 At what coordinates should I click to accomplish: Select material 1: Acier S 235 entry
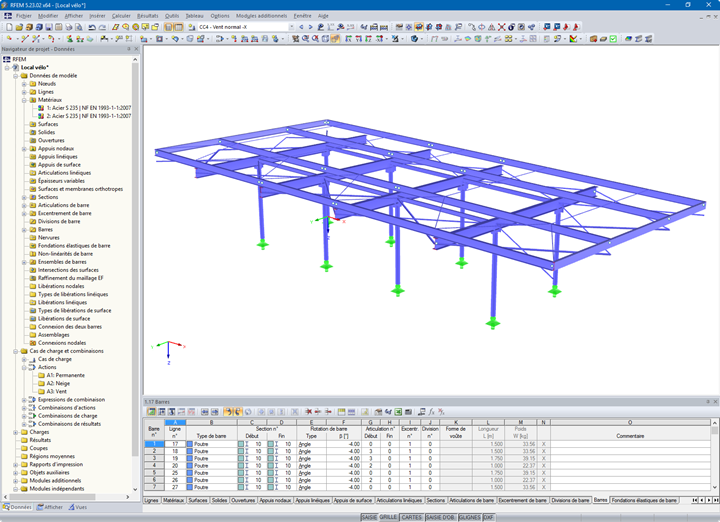[x=89, y=108]
